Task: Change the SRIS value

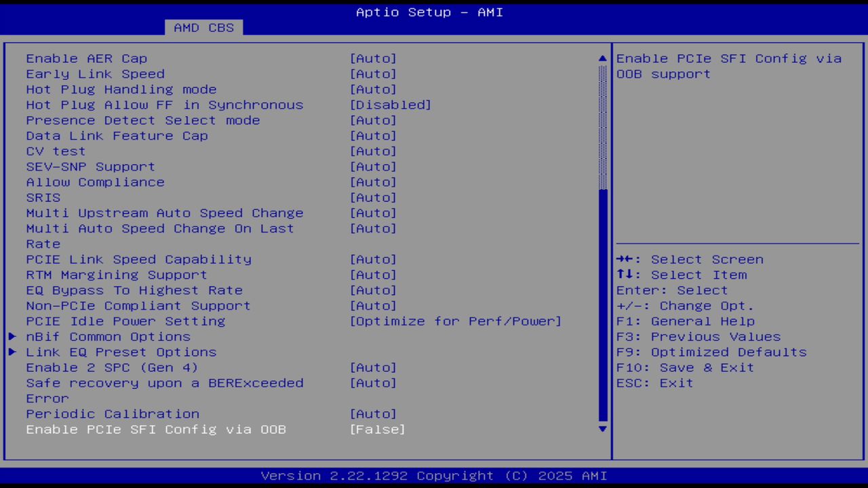Action: [x=373, y=197]
